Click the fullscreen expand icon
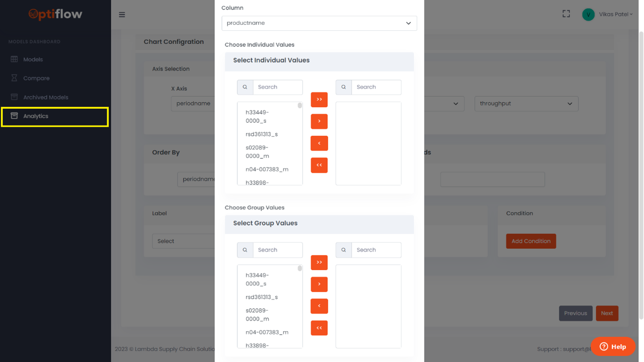This screenshot has height=362, width=644. [566, 14]
